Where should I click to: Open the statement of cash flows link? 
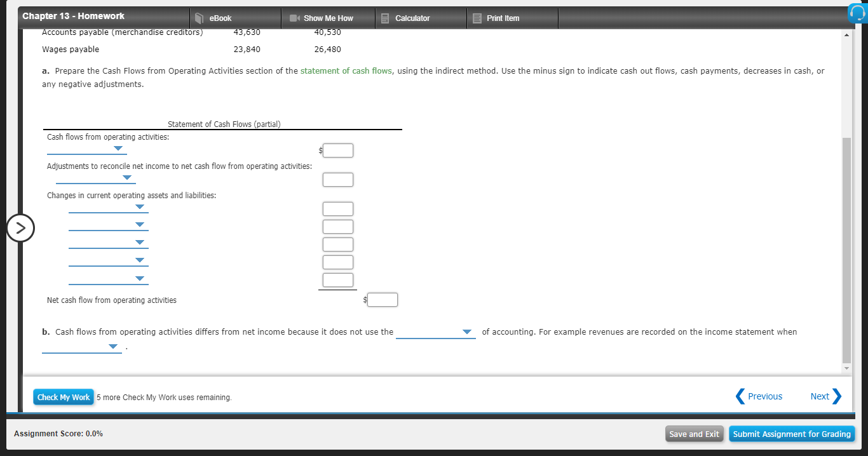[346, 70]
